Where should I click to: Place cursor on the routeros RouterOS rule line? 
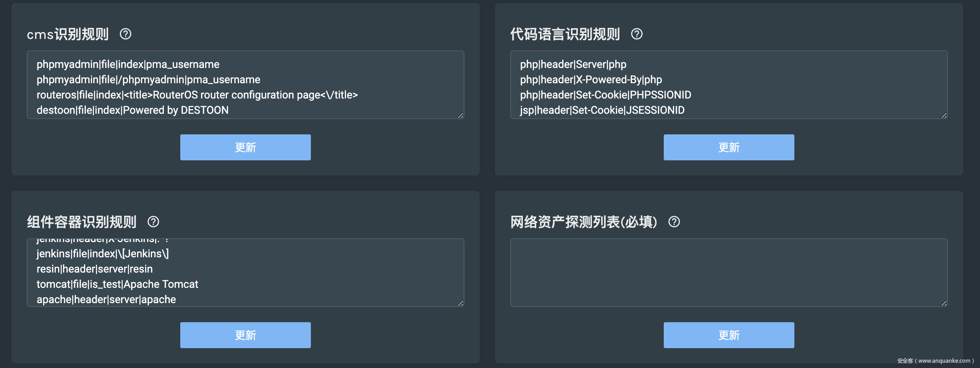(x=197, y=95)
